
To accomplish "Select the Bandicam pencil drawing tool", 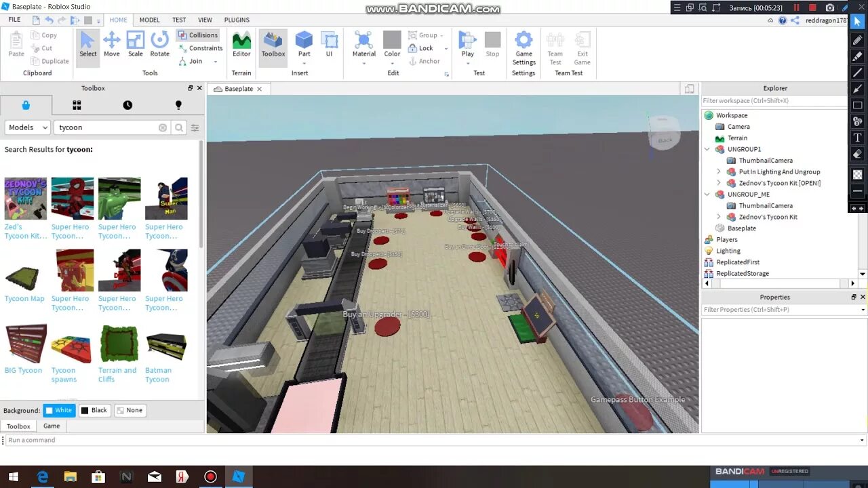I will coord(858,40).
